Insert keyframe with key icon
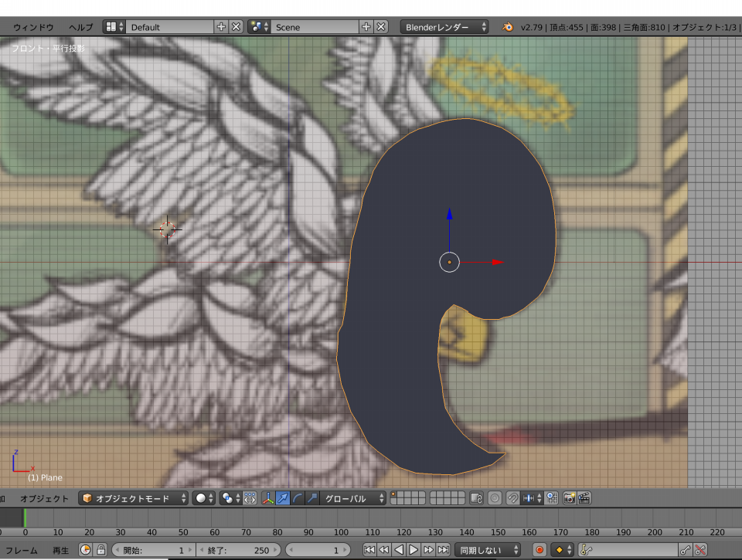This screenshot has height=560, width=742. [686, 550]
